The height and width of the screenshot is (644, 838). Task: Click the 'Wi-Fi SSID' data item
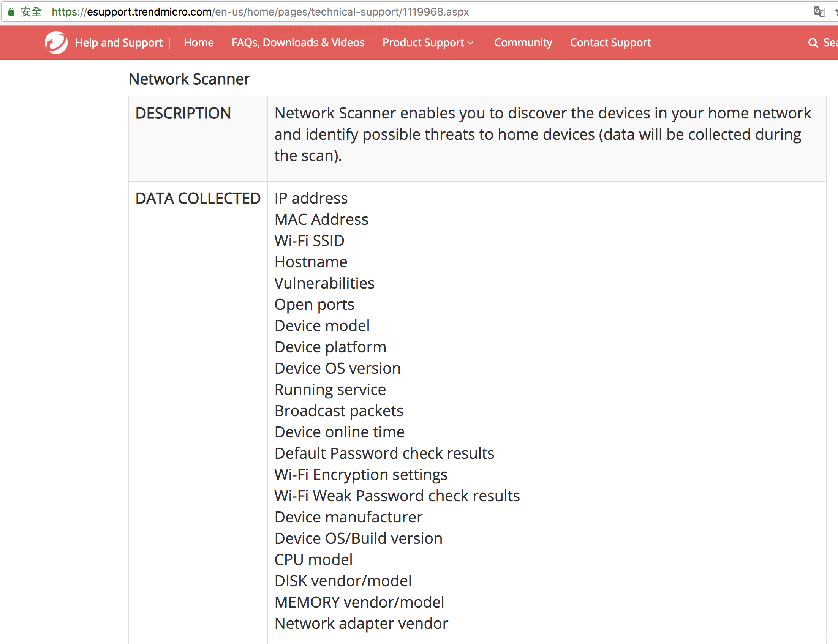point(309,241)
